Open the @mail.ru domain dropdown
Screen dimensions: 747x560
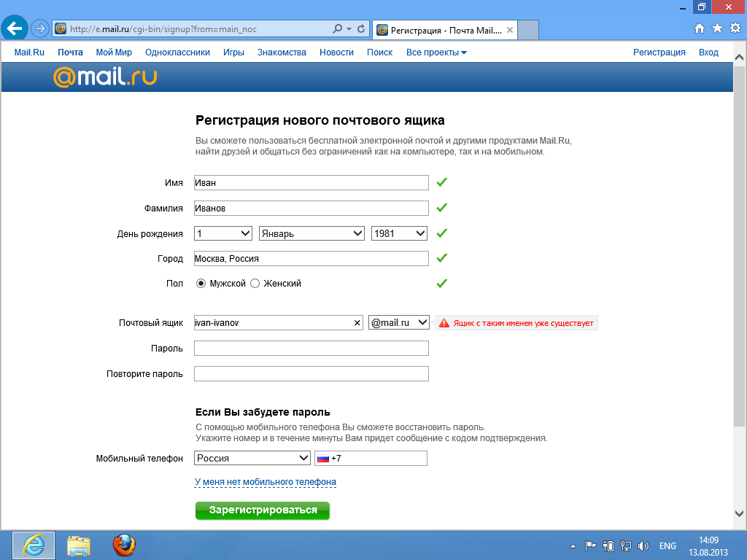pyautogui.click(x=399, y=322)
